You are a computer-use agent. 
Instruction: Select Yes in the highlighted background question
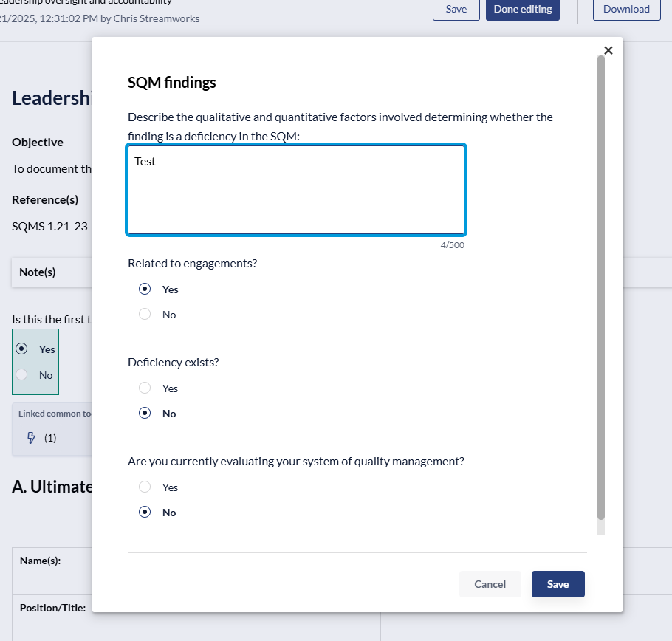click(x=22, y=349)
